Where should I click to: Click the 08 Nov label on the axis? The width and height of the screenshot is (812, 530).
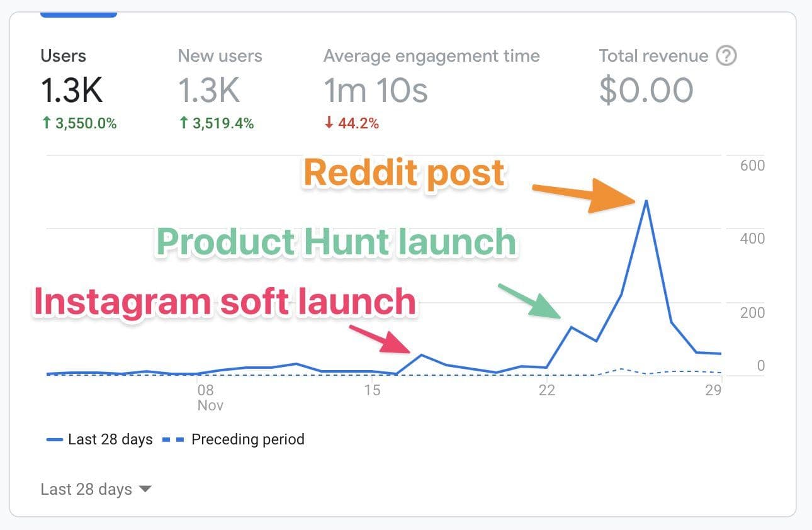[210, 397]
